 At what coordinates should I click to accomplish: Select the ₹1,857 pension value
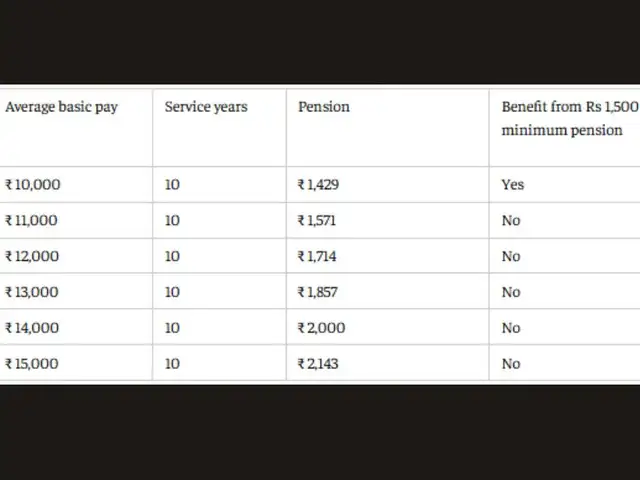[x=318, y=292]
